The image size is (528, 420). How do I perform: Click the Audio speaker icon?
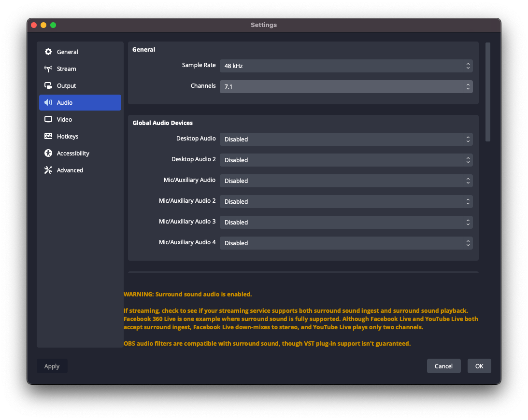pos(48,103)
